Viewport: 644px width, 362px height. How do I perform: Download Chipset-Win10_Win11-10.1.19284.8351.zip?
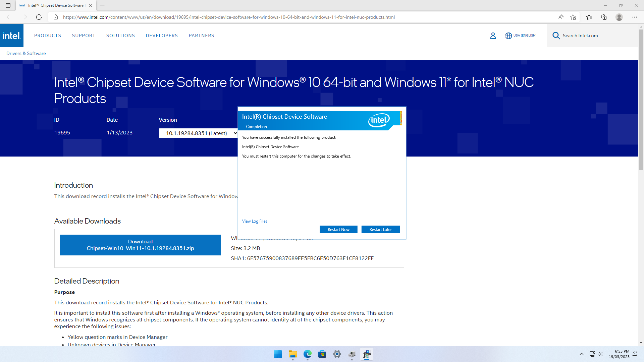[141, 245]
